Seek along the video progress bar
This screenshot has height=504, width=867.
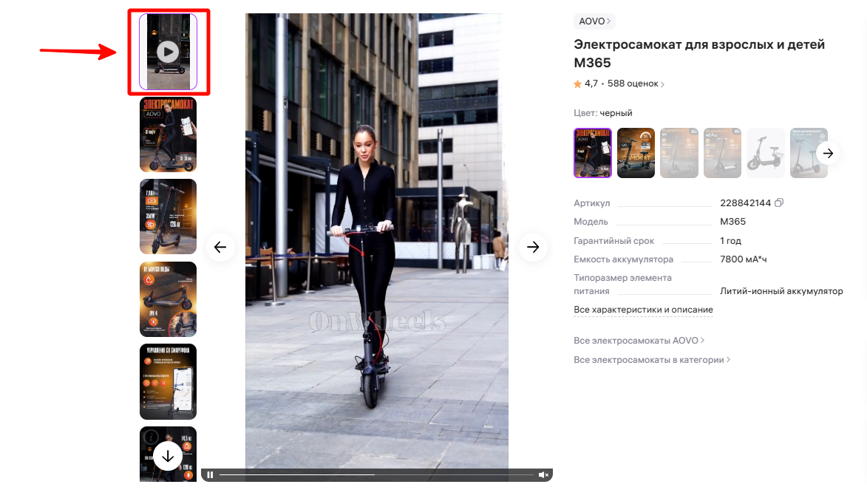pos(376,474)
